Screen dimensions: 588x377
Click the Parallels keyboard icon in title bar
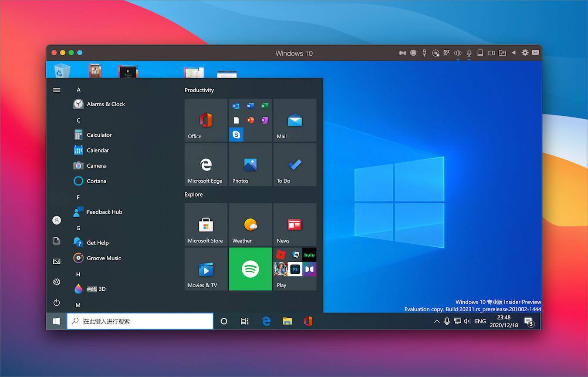[402, 53]
